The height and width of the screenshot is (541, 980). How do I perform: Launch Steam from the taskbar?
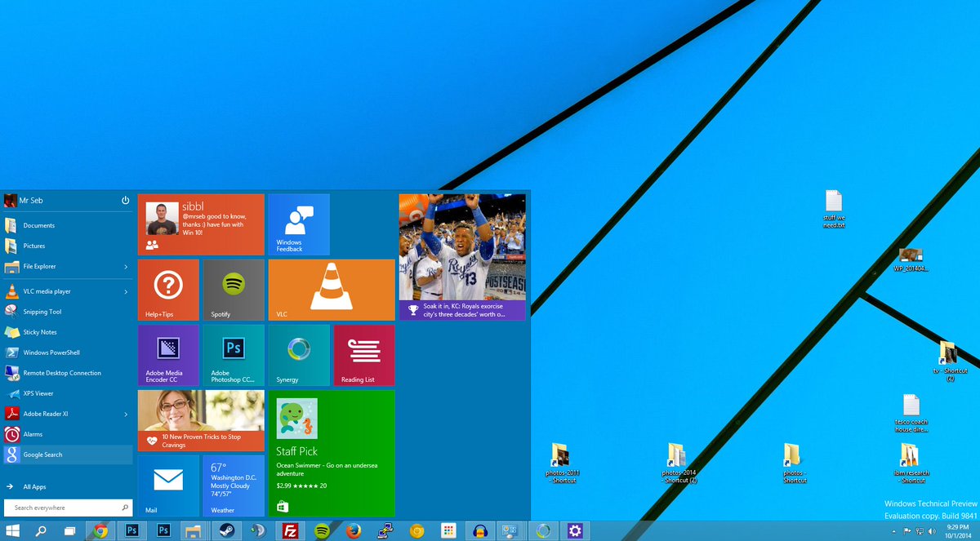click(x=228, y=530)
